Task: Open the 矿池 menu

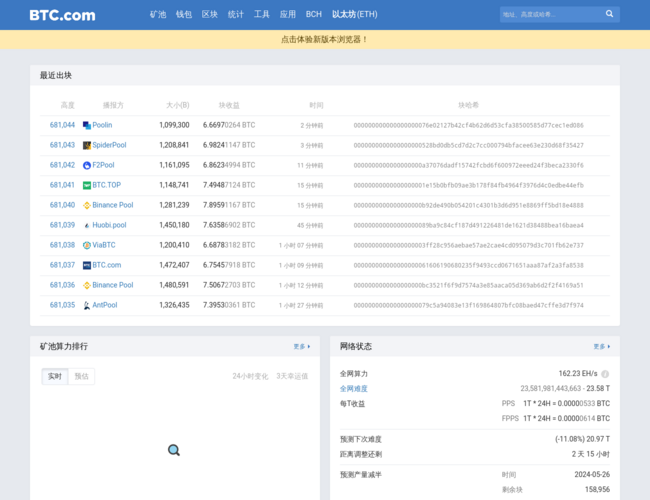Action: point(158,15)
